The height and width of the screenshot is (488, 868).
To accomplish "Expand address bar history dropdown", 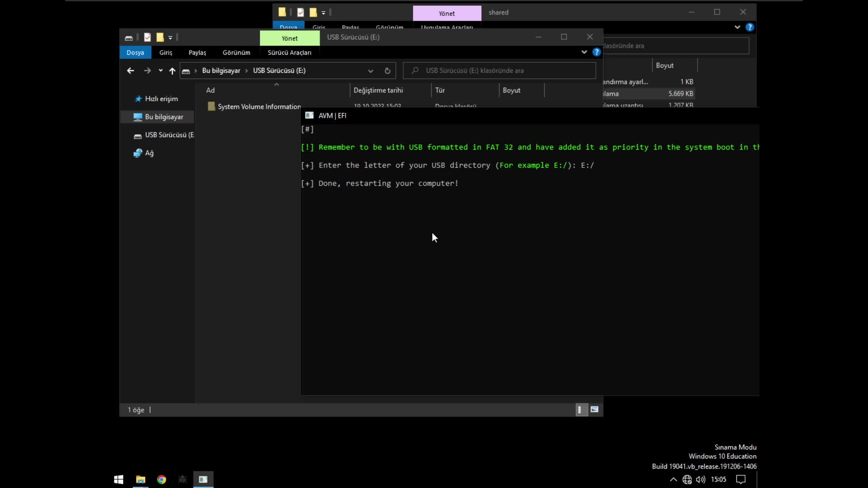I will [371, 70].
